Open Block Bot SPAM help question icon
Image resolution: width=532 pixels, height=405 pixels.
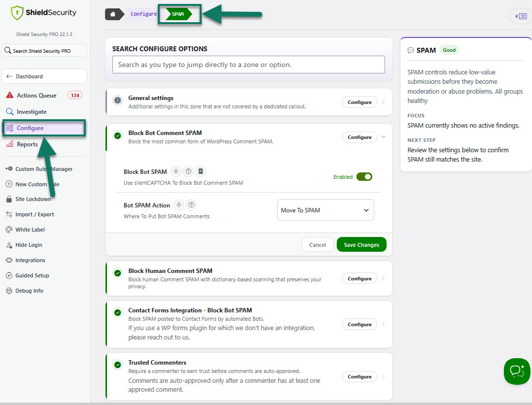pos(188,171)
